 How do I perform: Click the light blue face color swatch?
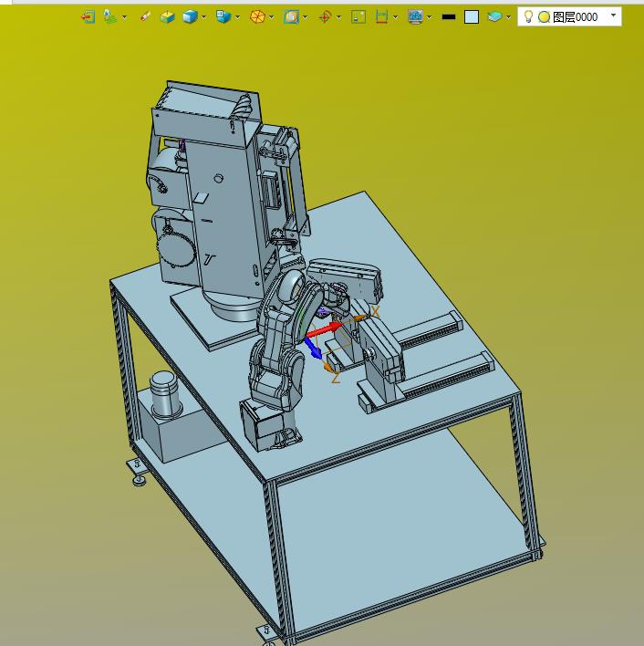pos(472,17)
